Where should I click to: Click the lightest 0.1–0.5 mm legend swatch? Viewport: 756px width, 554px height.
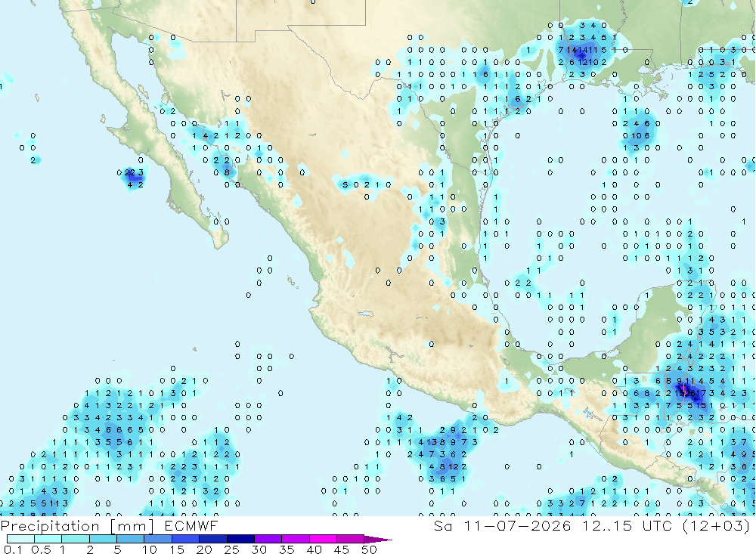20,539
